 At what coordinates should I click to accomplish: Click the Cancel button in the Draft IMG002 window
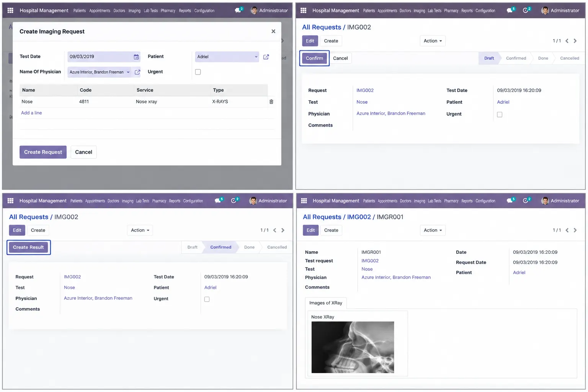(340, 58)
